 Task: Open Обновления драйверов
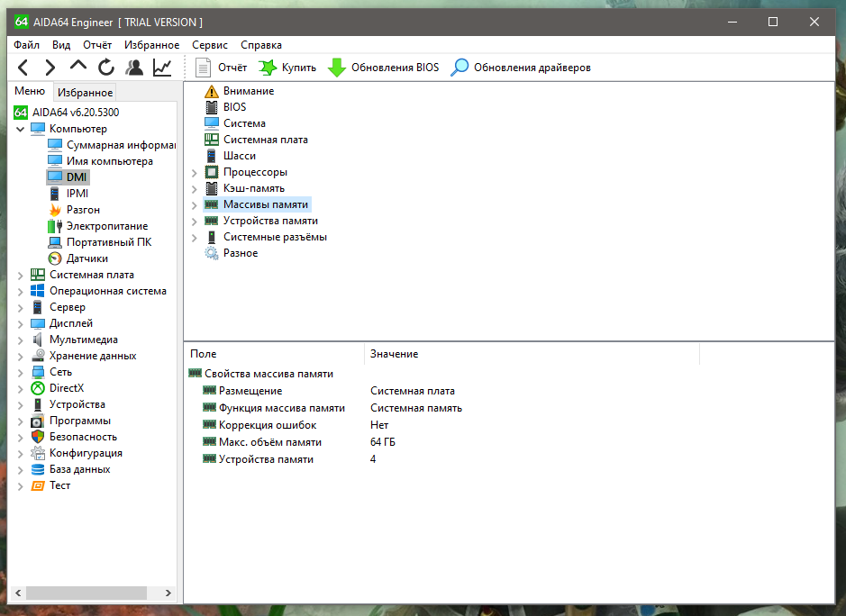[521, 68]
